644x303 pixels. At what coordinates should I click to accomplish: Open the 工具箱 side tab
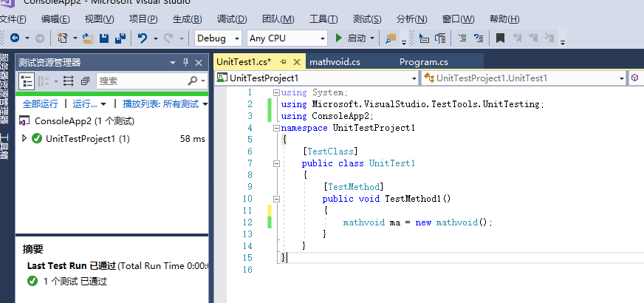click(4, 146)
